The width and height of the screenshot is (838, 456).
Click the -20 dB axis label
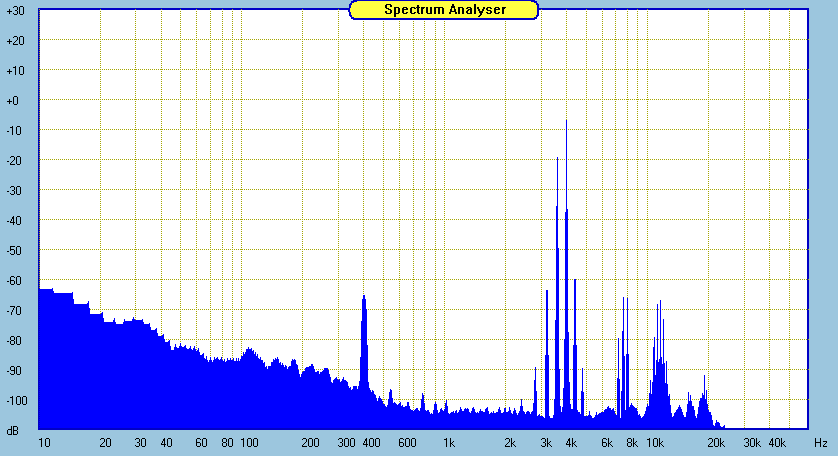14,160
